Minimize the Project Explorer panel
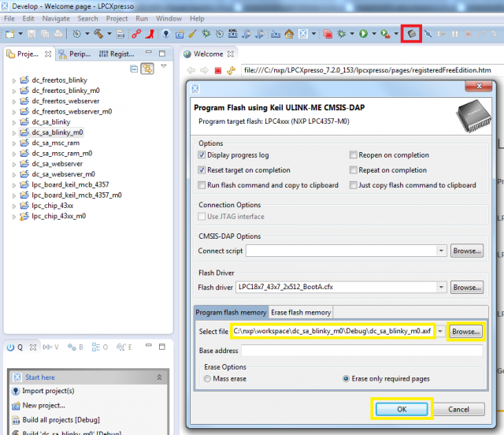Viewport: 504px width, 435px height. (149, 52)
